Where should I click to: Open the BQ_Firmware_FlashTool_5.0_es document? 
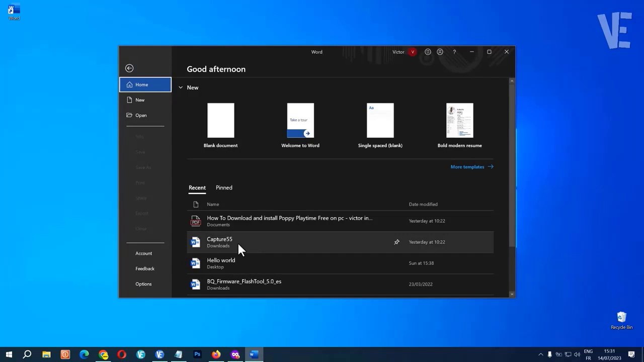click(x=340, y=285)
